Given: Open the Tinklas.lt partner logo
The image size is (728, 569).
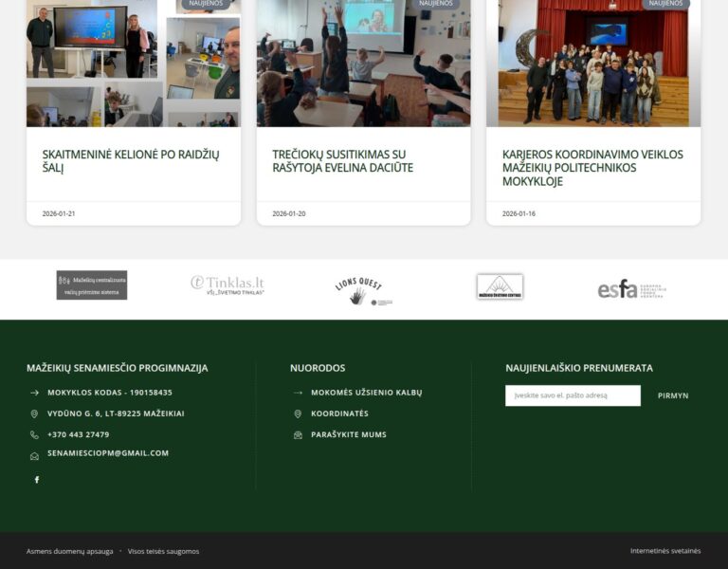Looking at the screenshot, I should click(x=227, y=285).
